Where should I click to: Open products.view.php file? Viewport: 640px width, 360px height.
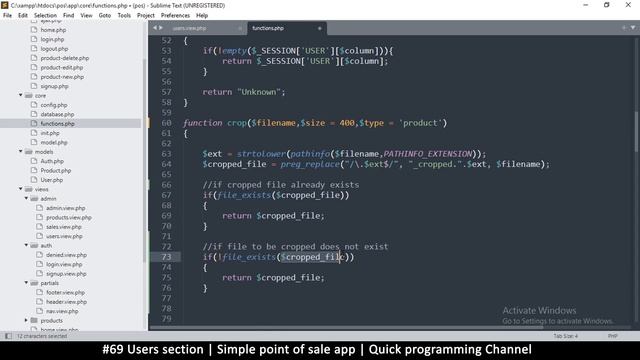(69, 218)
